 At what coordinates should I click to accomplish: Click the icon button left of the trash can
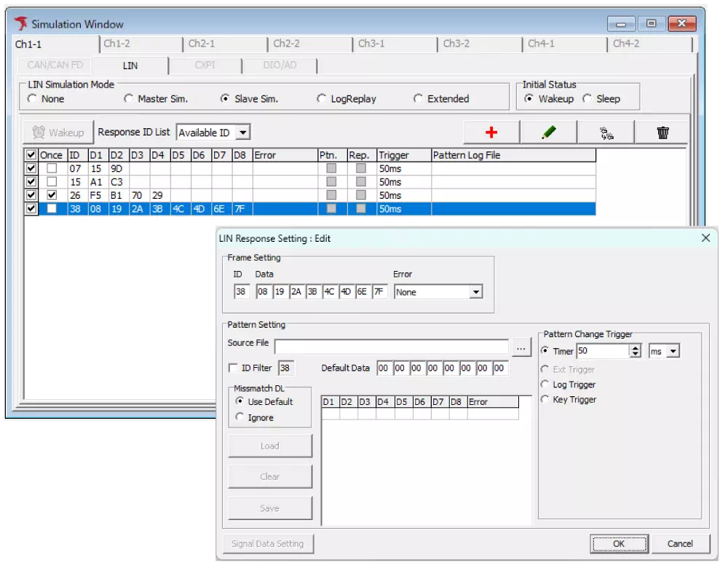(x=605, y=133)
